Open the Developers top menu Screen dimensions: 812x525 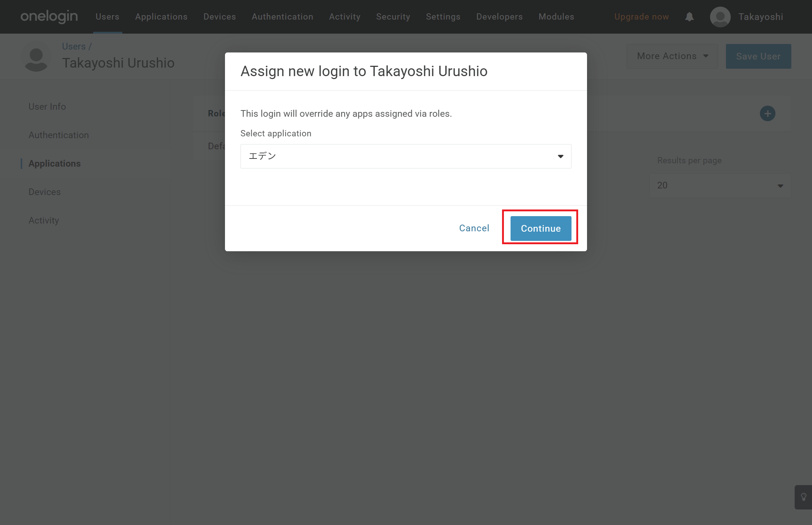tap(499, 17)
